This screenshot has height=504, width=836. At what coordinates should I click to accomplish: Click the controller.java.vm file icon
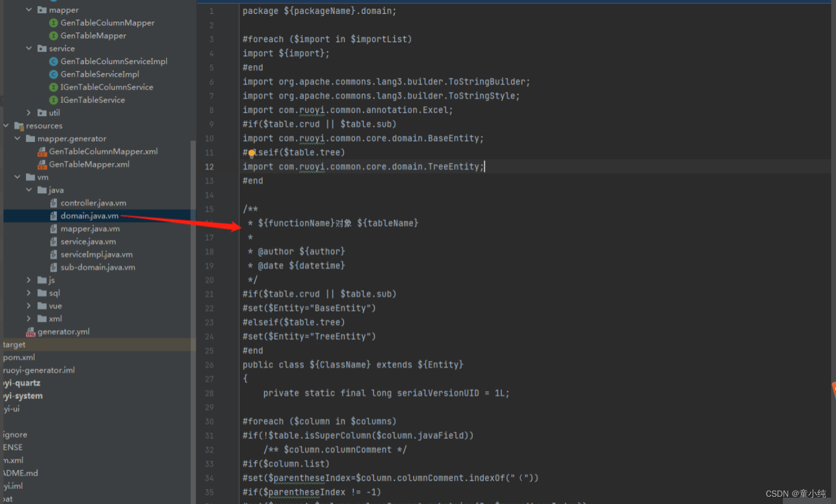pyautogui.click(x=54, y=203)
